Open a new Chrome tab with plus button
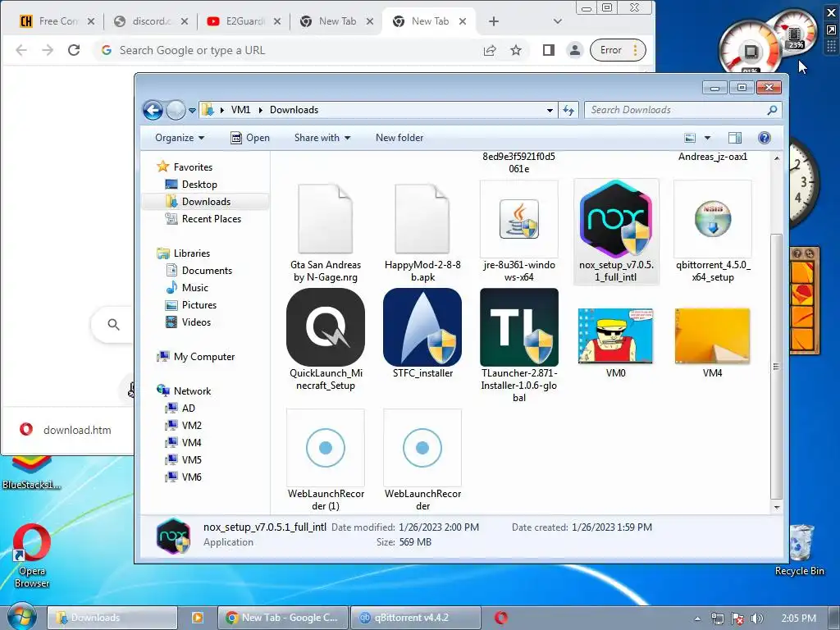The width and height of the screenshot is (840, 630). (493, 21)
